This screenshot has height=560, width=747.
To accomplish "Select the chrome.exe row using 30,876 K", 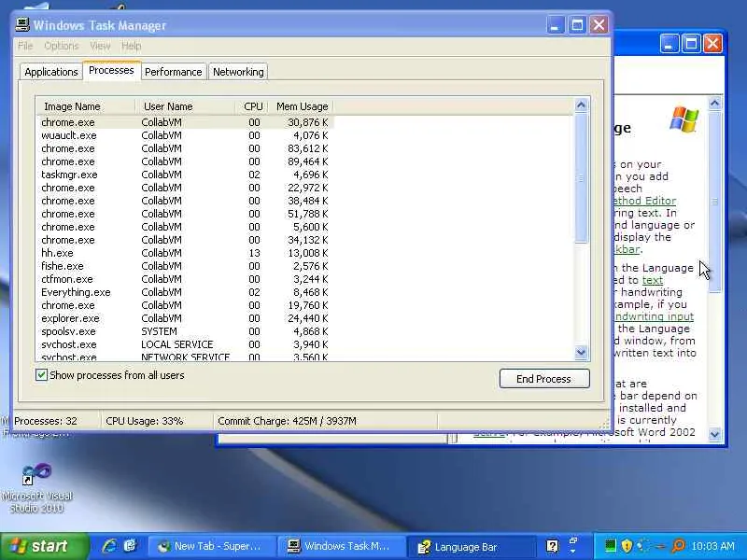I will point(185,122).
